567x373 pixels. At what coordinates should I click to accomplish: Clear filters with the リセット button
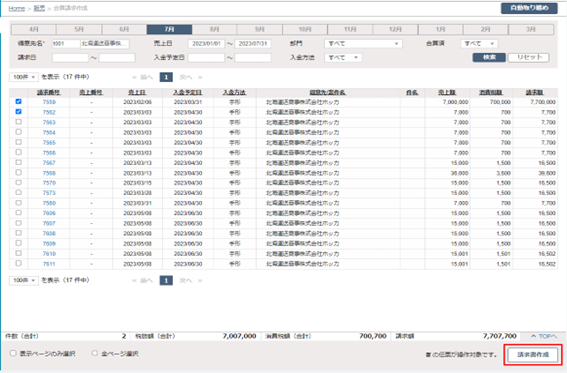pyautogui.click(x=528, y=57)
